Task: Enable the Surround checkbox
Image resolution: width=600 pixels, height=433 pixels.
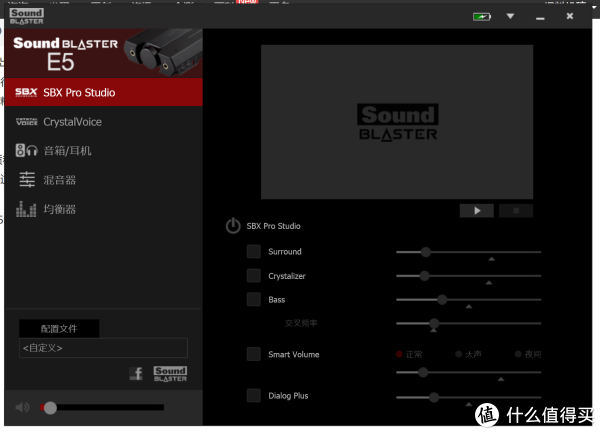Action: pyautogui.click(x=254, y=251)
